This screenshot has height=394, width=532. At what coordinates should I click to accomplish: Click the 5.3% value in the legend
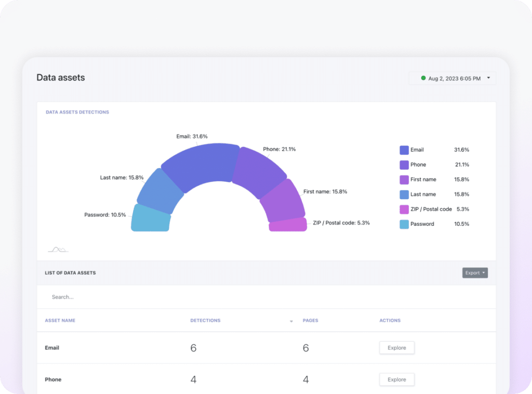coord(463,209)
